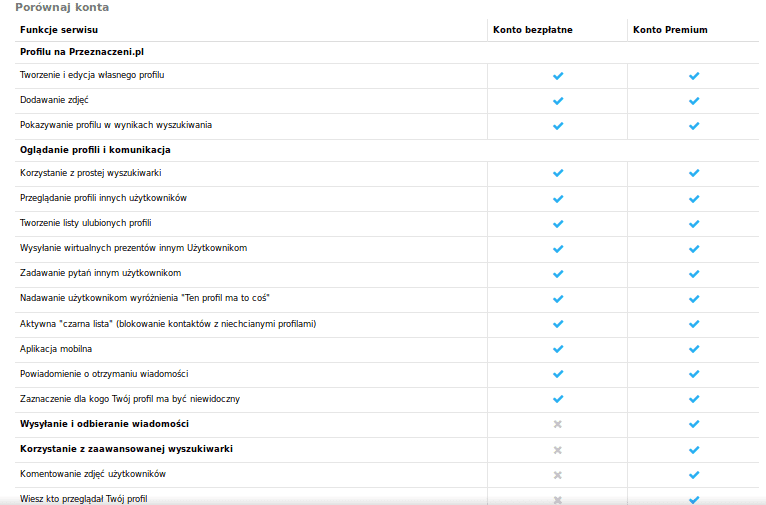Click free checkmark for Przeglądanie profili innych użytkowników
This screenshot has width=766, height=505.
558,198
